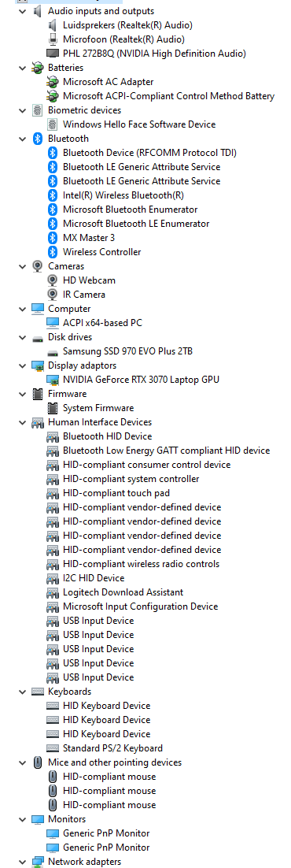Collapse the Human Interface Devices node
The height and width of the screenshot is (868, 291).
[x=23, y=422]
